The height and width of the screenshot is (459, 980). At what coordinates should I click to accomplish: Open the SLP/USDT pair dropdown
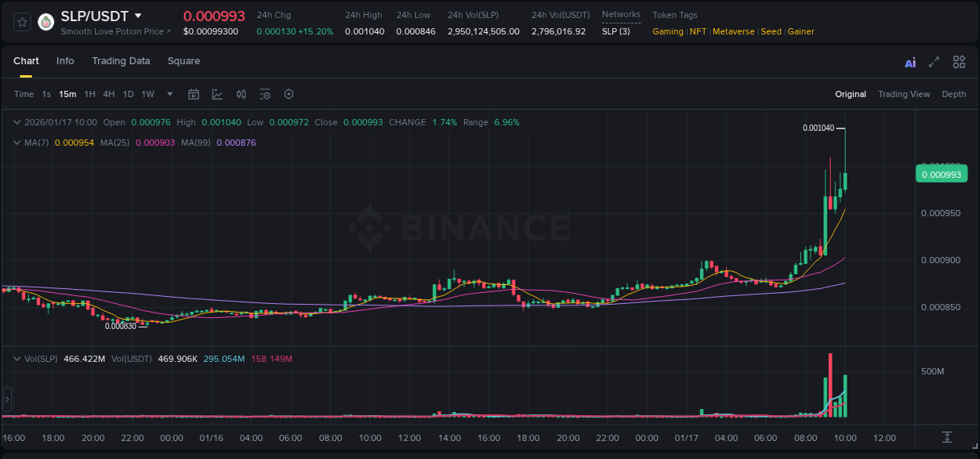pyautogui.click(x=138, y=15)
